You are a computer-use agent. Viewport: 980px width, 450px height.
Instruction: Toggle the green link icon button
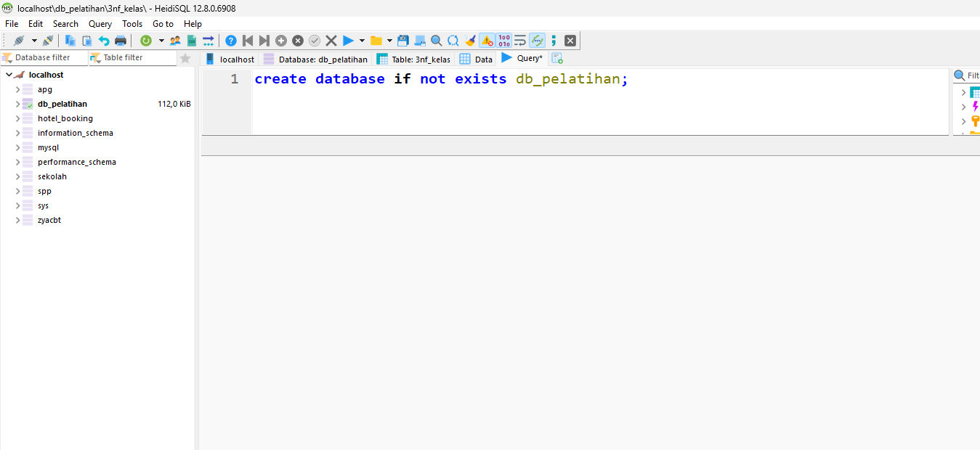[537, 41]
